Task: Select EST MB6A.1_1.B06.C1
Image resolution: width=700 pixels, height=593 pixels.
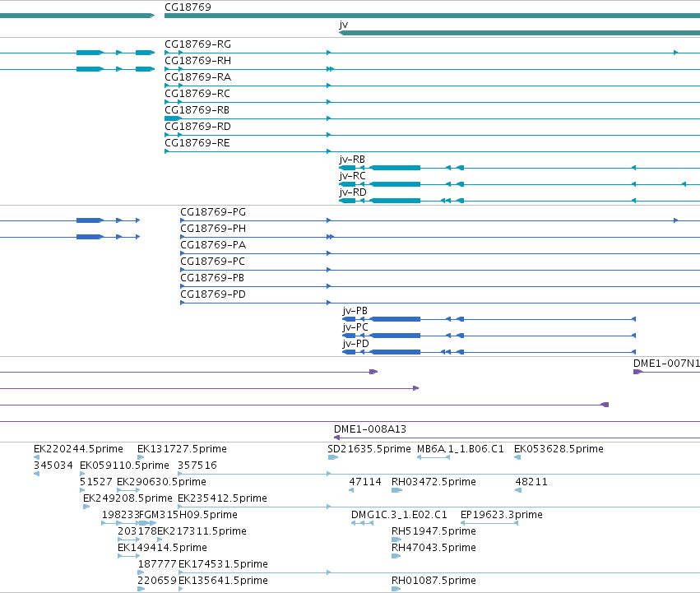Action: pos(461,449)
